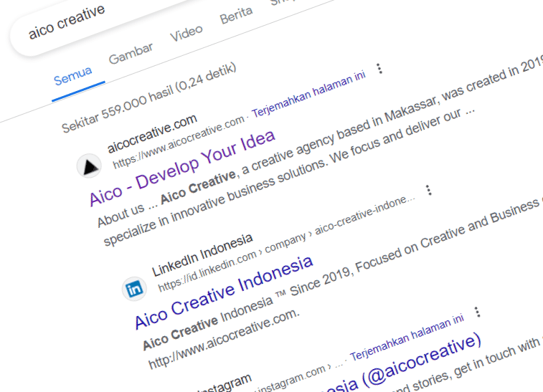The height and width of the screenshot is (392, 543).
Task: Open the 'Aico Creative Indonesia' LinkedIn result
Action: point(224,292)
